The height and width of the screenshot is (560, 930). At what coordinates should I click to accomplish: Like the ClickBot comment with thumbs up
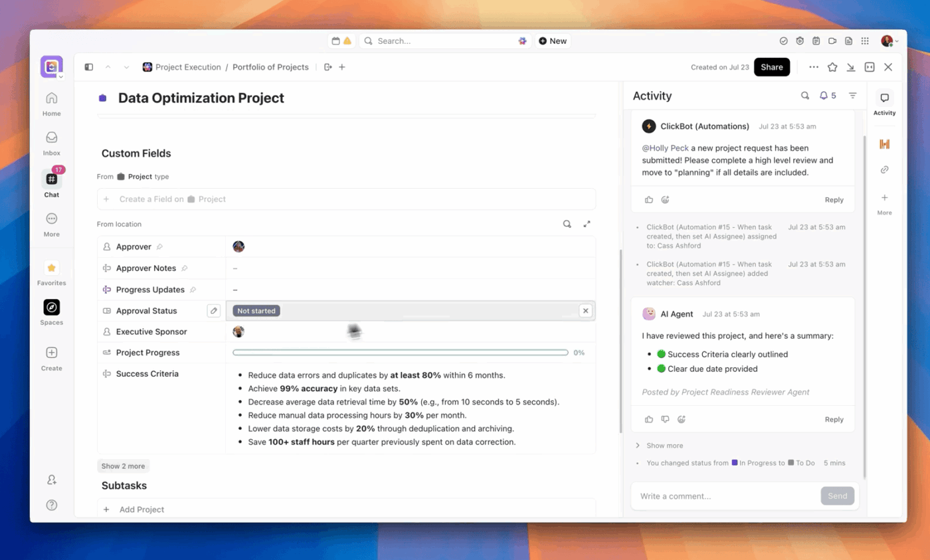coord(649,199)
